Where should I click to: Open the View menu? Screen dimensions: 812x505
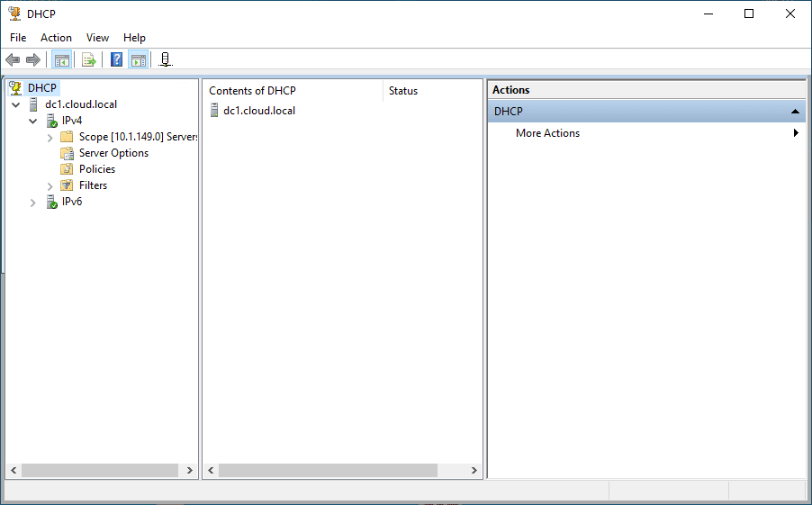pyautogui.click(x=97, y=38)
